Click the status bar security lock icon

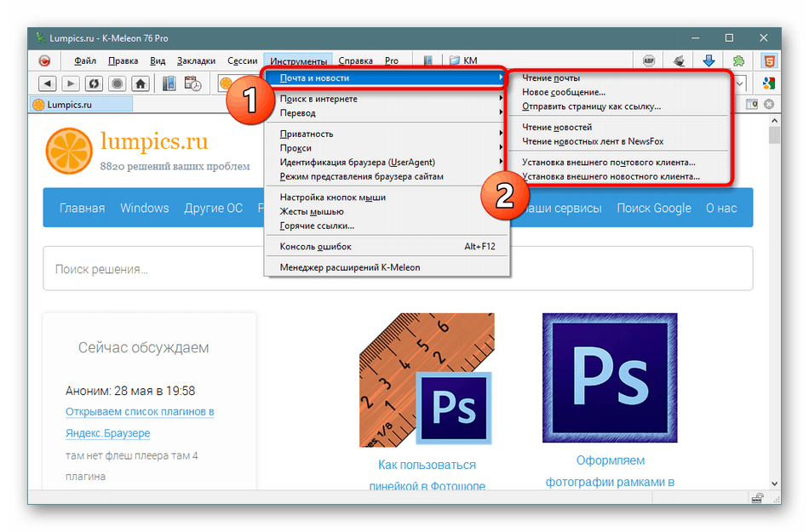click(757, 498)
